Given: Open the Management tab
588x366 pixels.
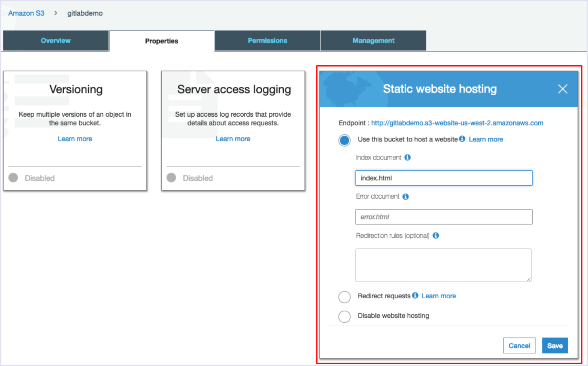Looking at the screenshot, I should 373,40.
